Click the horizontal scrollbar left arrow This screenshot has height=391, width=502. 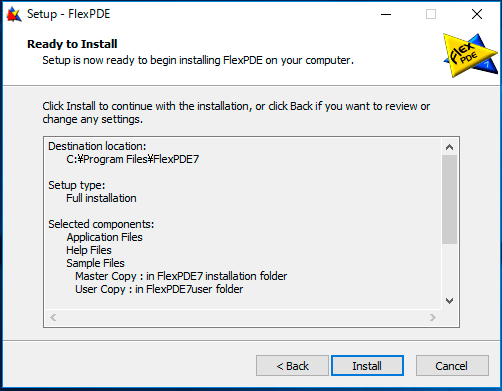pyautogui.click(x=53, y=317)
